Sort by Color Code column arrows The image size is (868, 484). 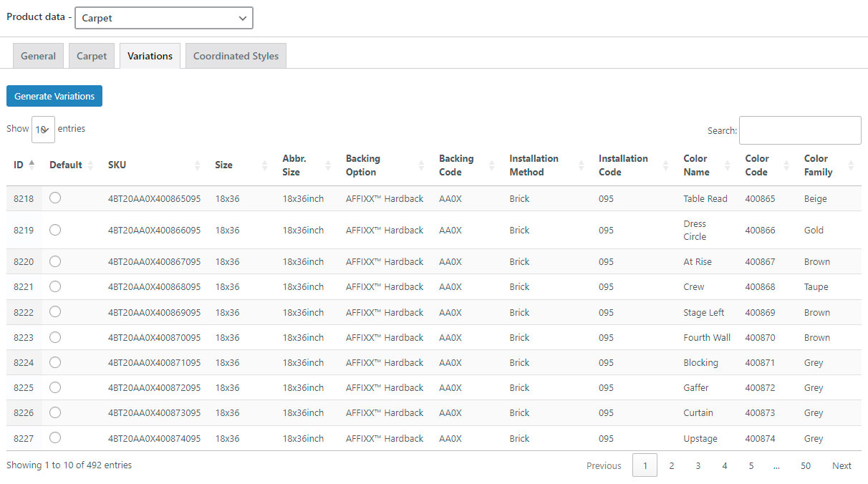click(x=786, y=165)
